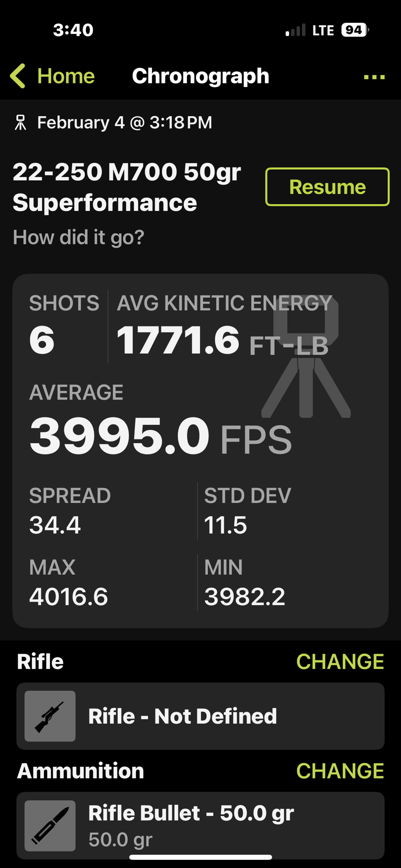Edit the session title 22-250 M700 50gr Superformance
401x868 pixels.
coord(126,187)
